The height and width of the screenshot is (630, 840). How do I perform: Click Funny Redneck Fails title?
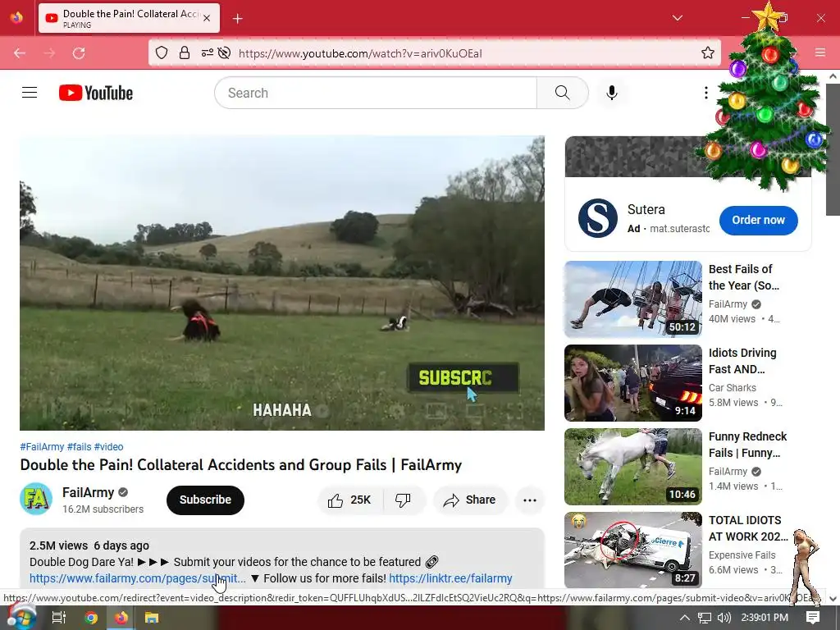pos(748,445)
